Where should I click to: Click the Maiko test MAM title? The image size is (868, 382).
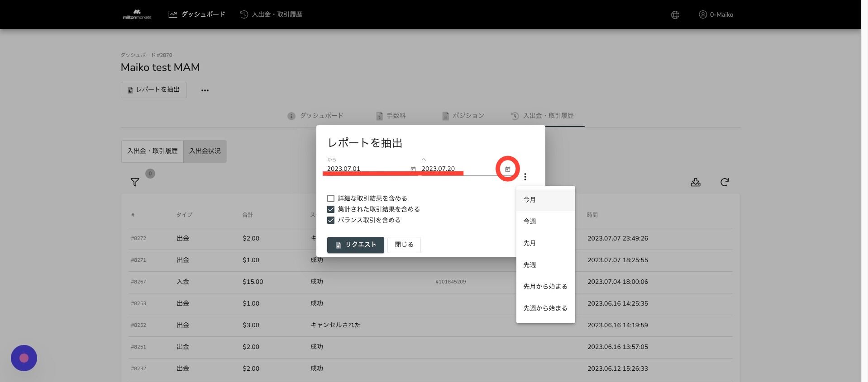(x=160, y=67)
